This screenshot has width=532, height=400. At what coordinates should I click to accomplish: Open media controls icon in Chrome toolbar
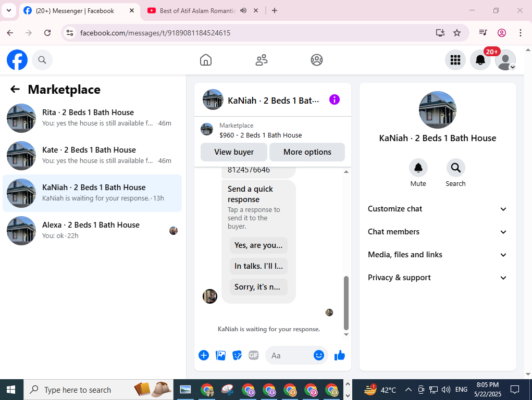tap(483, 33)
